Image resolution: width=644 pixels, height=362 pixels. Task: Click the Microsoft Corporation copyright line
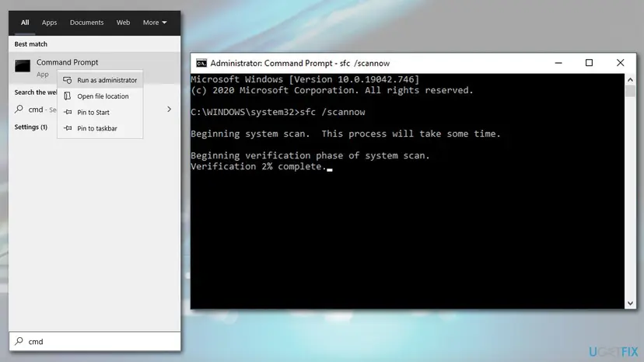pos(332,90)
